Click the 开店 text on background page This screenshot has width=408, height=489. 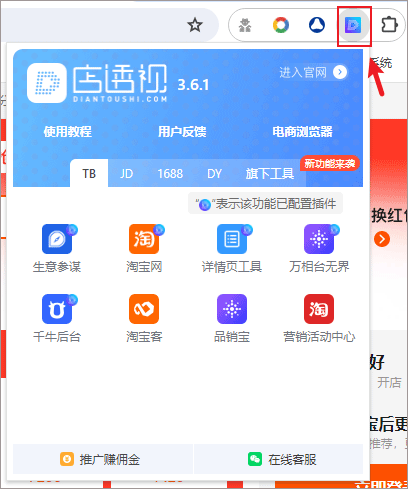[x=389, y=382]
